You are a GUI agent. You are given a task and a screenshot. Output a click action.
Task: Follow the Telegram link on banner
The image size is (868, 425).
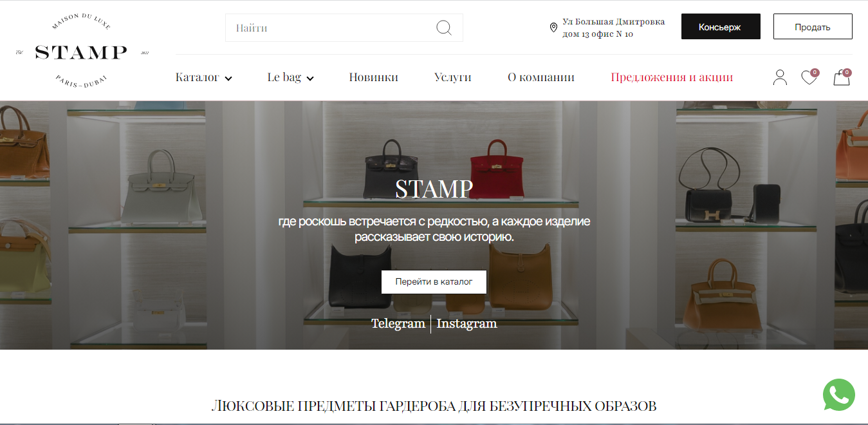click(x=398, y=323)
